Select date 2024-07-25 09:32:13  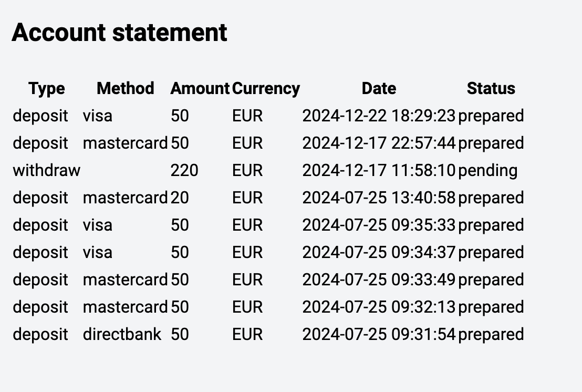click(378, 307)
